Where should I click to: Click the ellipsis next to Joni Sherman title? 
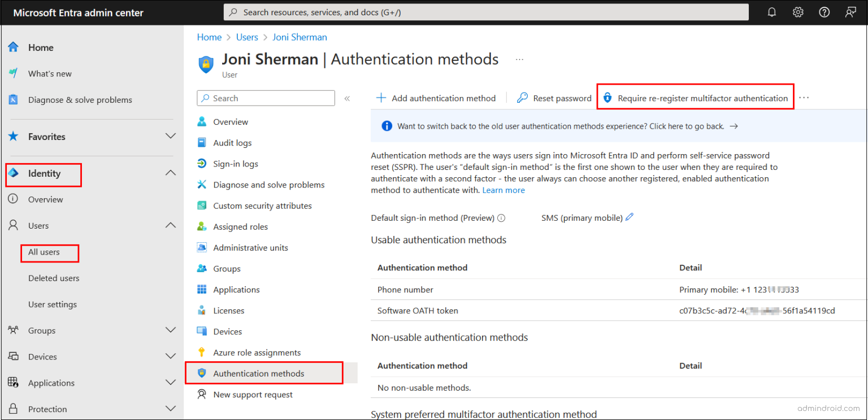point(519,59)
